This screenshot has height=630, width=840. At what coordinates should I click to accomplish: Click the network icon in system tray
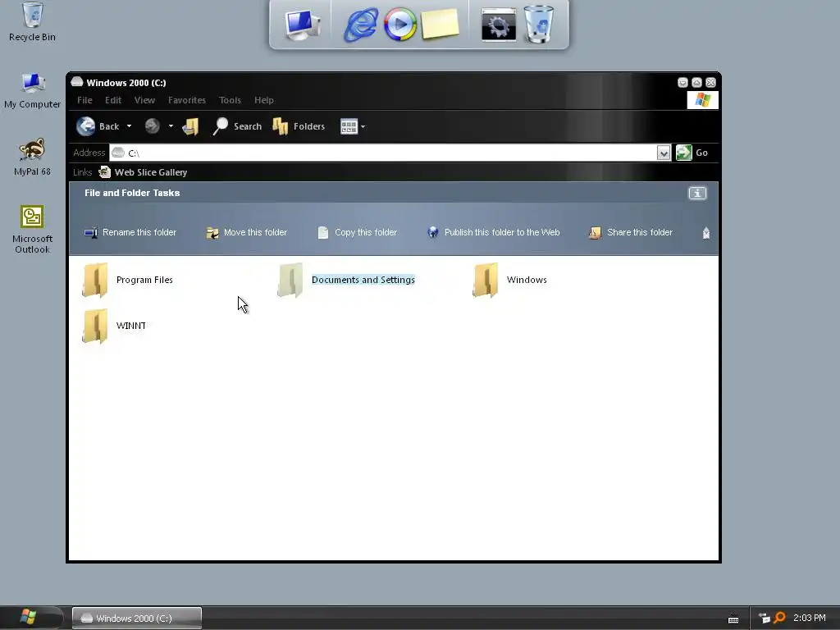tap(765, 619)
